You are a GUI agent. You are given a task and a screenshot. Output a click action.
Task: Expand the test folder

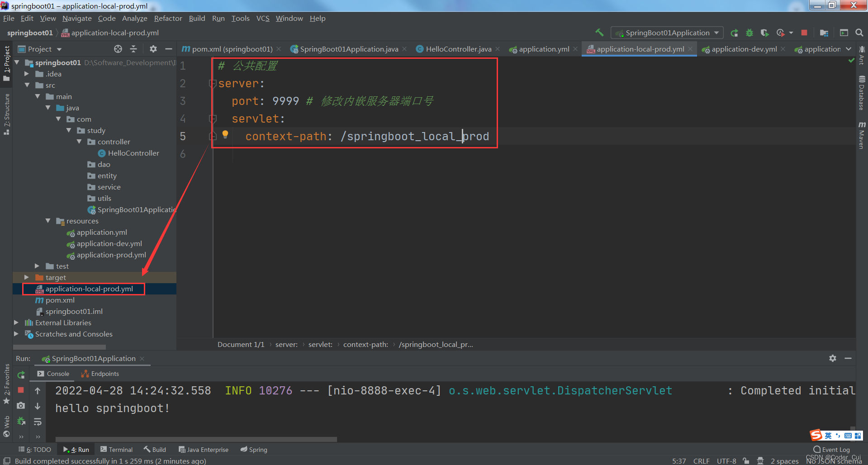(x=37, y=266)
